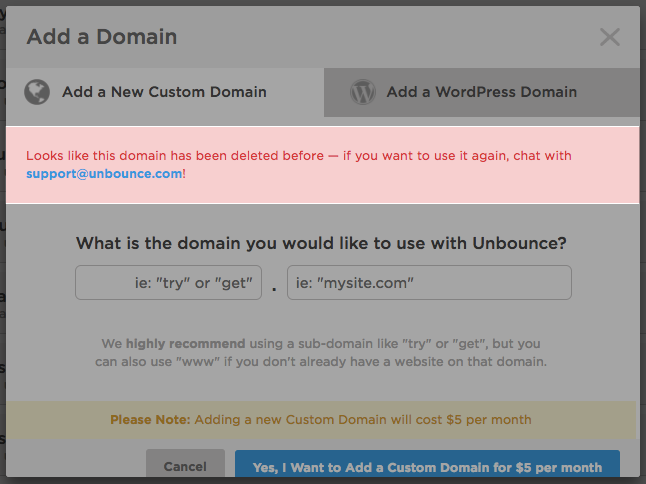Open the support@unbounce.com email link

(104, 174)
